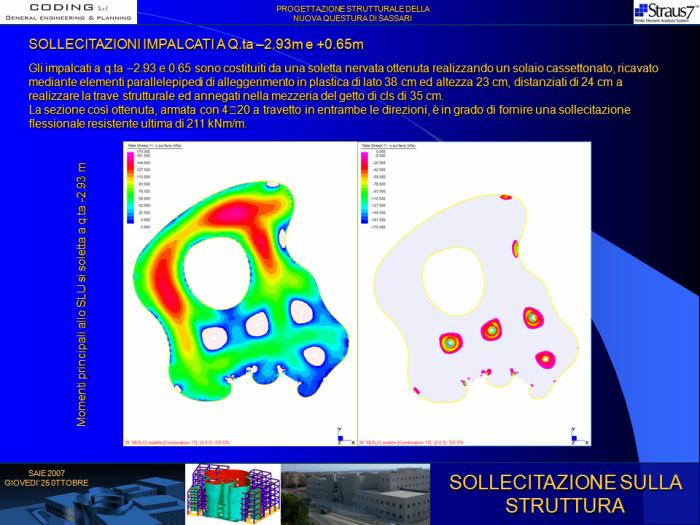Click the 'SOLLECITAZIONE SULLA STRUTTURA' section title
Viewport: 700px width, 525px height.
tap(565, 493)
